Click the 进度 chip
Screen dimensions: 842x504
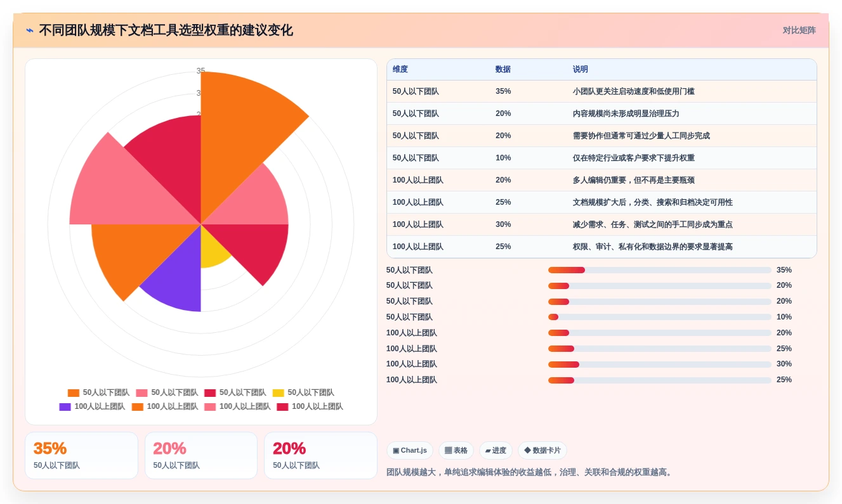pos(496,451)
